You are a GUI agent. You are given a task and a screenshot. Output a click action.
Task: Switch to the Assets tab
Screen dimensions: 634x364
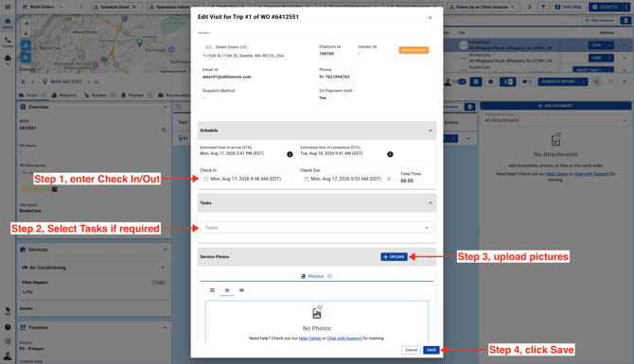[x=99, y=95]
